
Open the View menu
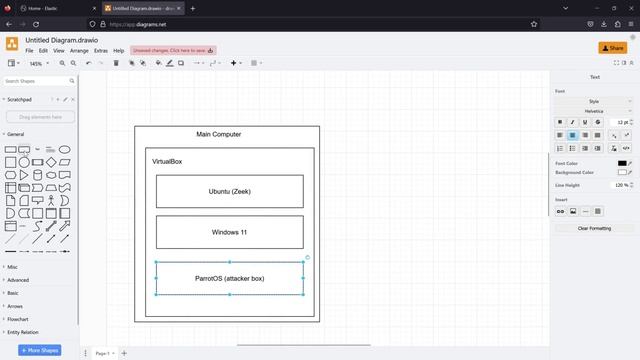[x=59, y=51]
